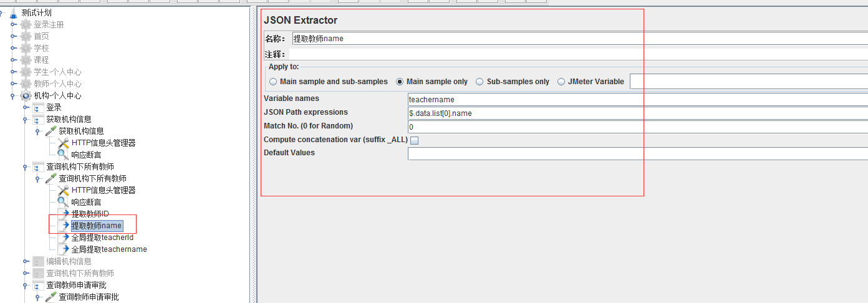Click the extractor icon of 全局提取teachername
This screenshot has width=868, height=303.
coord(63,249)
